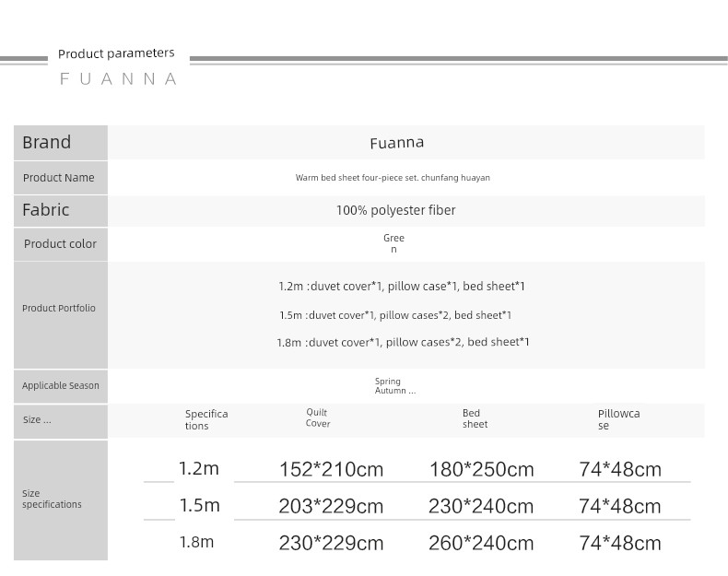
Task: Click the 1.8m row specification label
Action: point(196,542)
